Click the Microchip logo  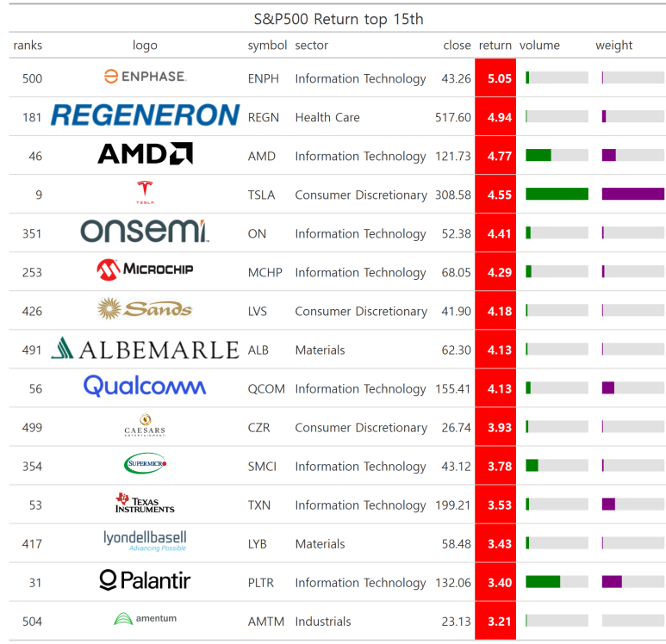[x=145, y=269]
